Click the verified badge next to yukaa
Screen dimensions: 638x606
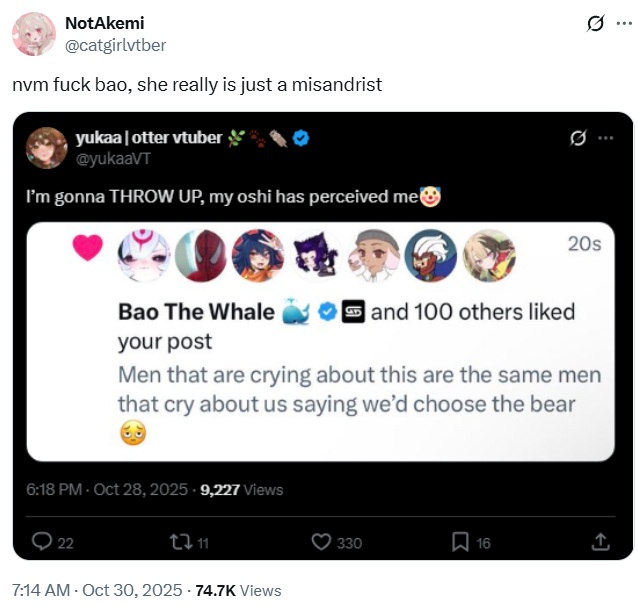tap(300, 138)
